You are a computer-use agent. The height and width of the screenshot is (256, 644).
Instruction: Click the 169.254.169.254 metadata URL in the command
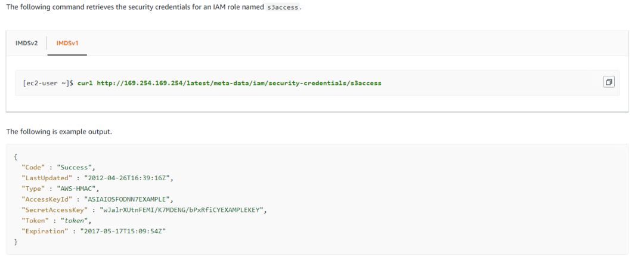239,83
